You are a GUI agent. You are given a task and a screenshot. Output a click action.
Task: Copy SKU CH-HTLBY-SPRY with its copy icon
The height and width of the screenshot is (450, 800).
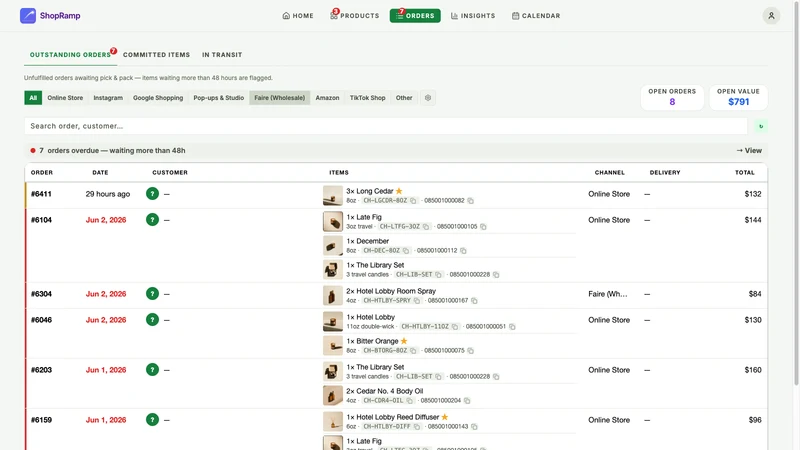417,301
